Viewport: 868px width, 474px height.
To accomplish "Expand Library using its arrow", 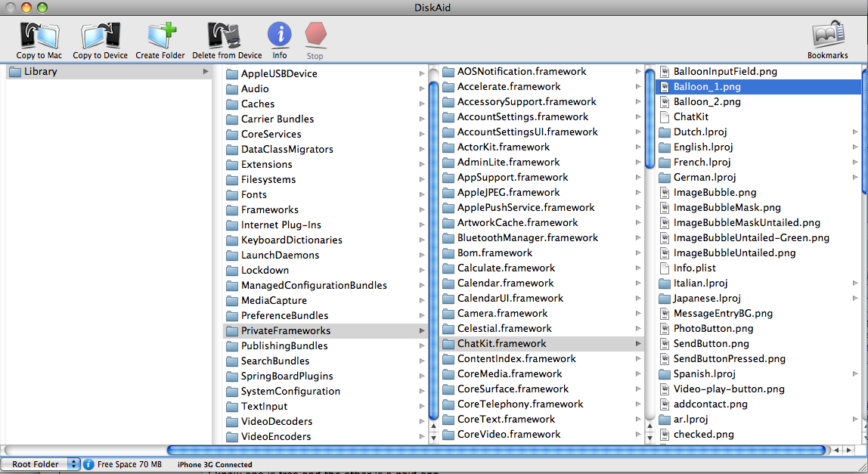I will [206, 71].
